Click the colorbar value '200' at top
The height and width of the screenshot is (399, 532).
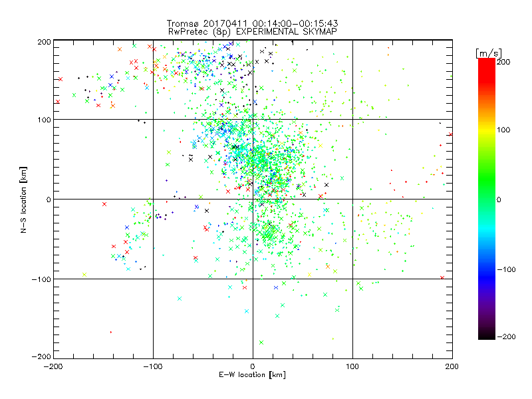tap(503, 62)
